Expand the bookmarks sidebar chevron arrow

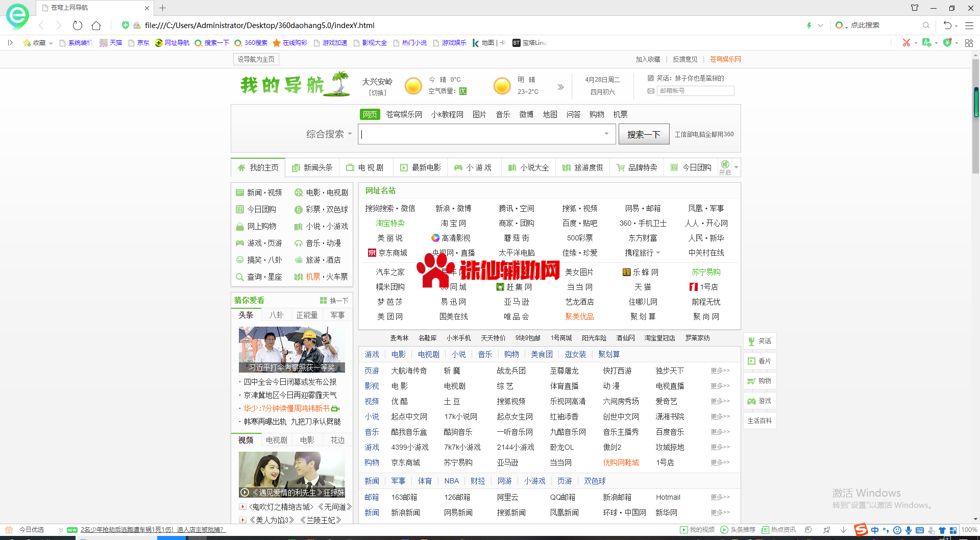click(x=10, y=43)
